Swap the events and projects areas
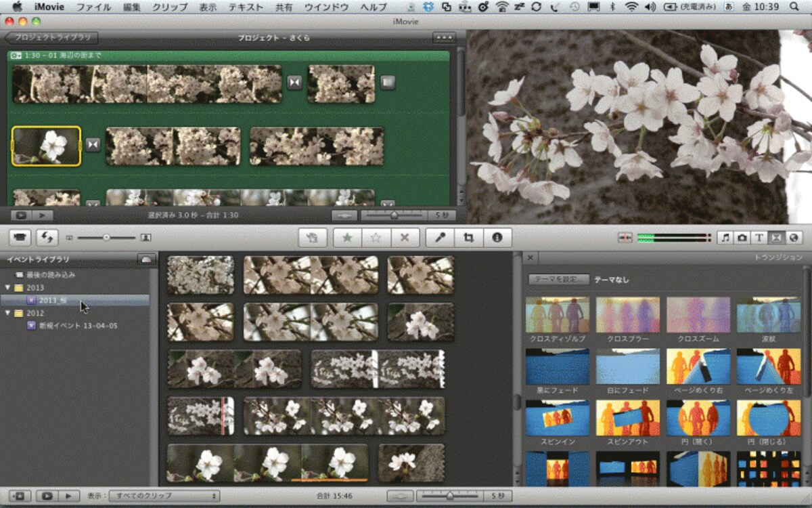 point(48,238)
